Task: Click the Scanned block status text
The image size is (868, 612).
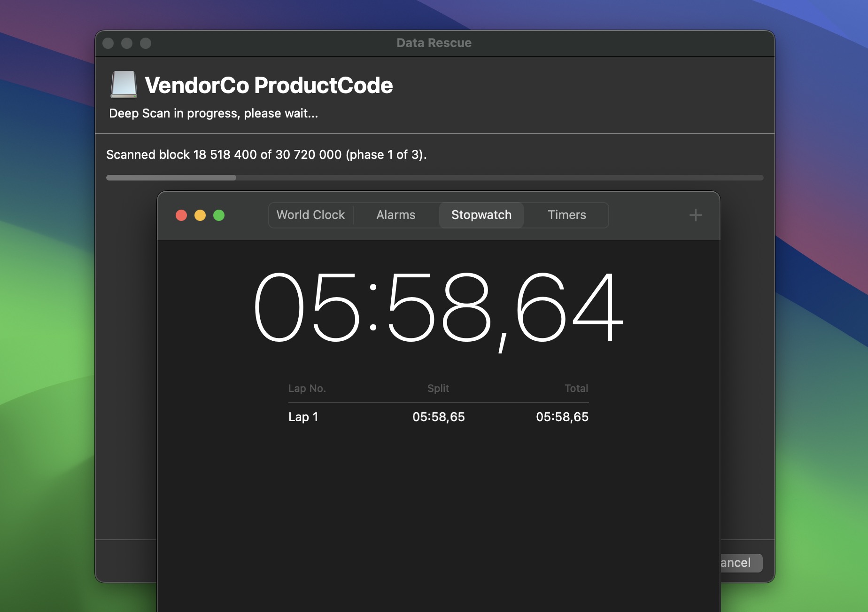Action: pos(266,155)
